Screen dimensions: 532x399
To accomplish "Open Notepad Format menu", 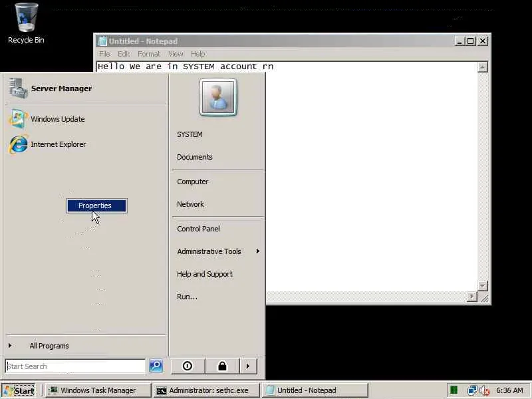I will [x=148, y=54].
